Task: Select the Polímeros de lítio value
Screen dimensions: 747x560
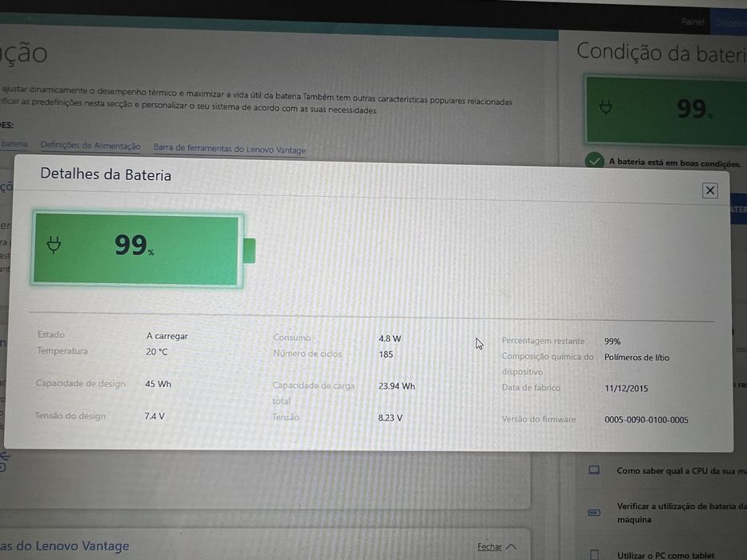Action: pos(637,357)
